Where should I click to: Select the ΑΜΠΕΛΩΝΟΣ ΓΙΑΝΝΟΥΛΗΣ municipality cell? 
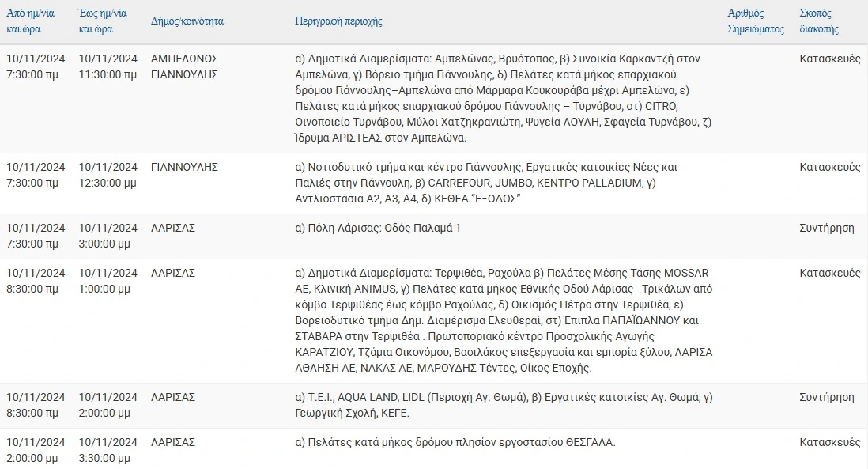[x=184, y=66]
